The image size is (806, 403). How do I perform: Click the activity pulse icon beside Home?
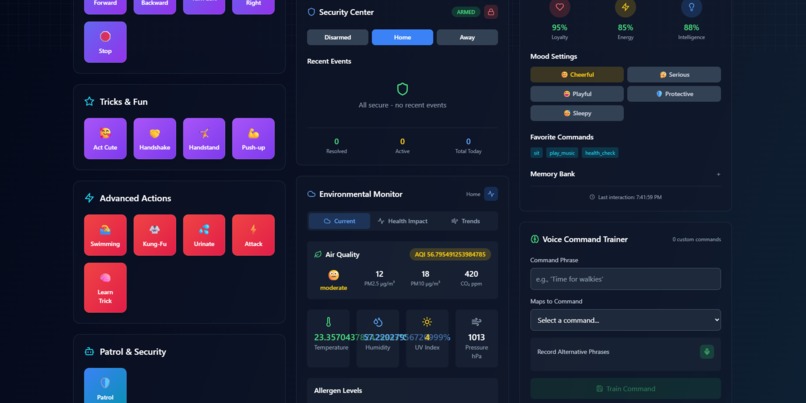pos(491,194)
